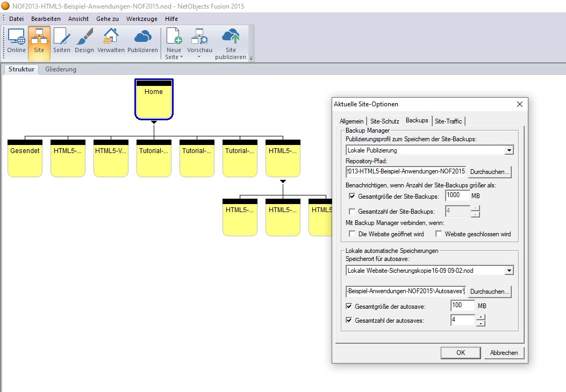Image resolution: width=566 pixels, height=392 pixels.
Task: Enable Gesamtzahl der Site-Backups checkbox
Action: coord(353,212)
